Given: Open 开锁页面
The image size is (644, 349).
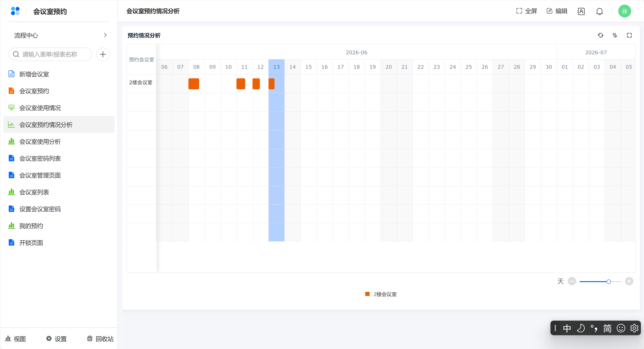Looking at the screenshot, I should click(x=59, y=243).
